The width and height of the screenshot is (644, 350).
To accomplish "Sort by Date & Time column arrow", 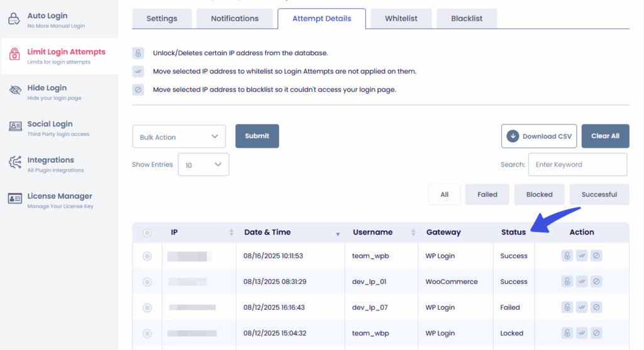I will click(x=338, y=234).
